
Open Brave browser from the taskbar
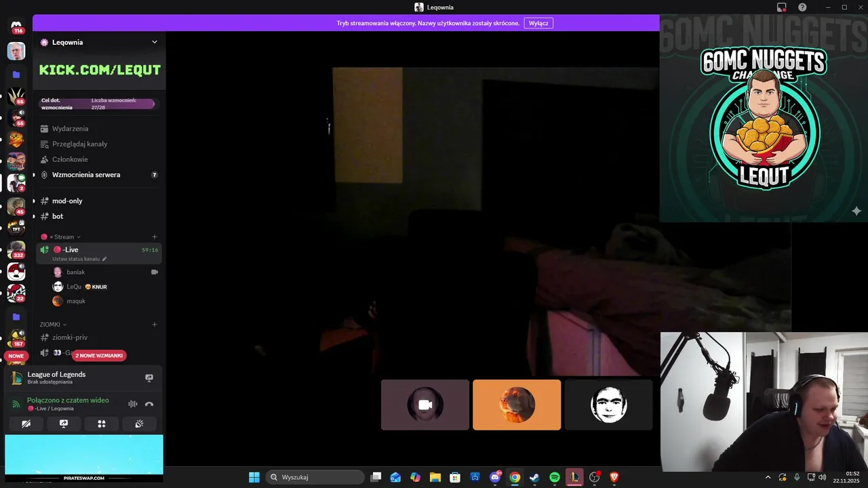pos(614,477)
